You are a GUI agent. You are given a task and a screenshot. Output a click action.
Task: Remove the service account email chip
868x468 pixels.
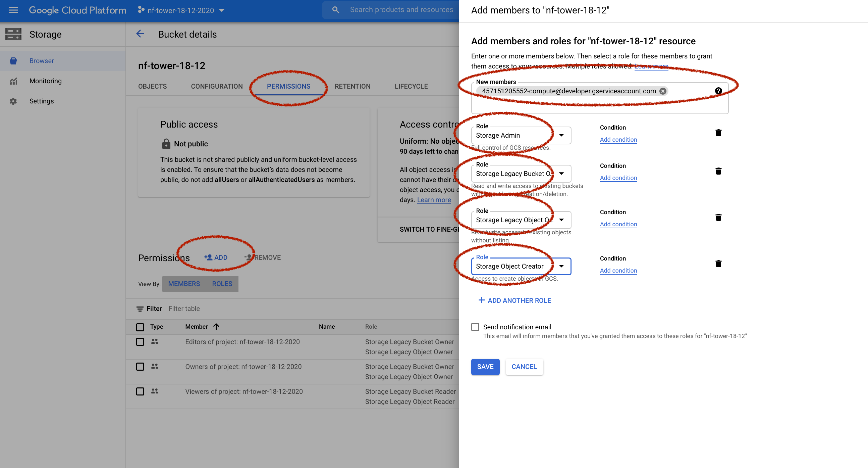point(663,91)
